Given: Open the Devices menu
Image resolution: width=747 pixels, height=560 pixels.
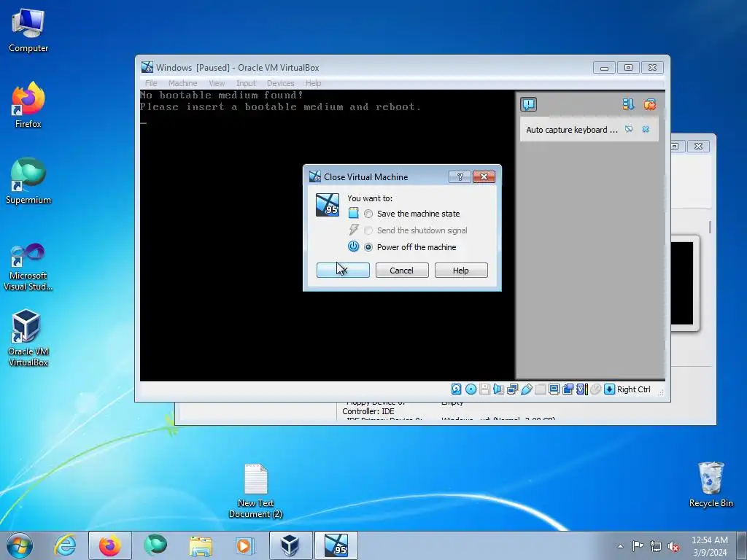Looking at the screenshot, I should click(280, 83).
